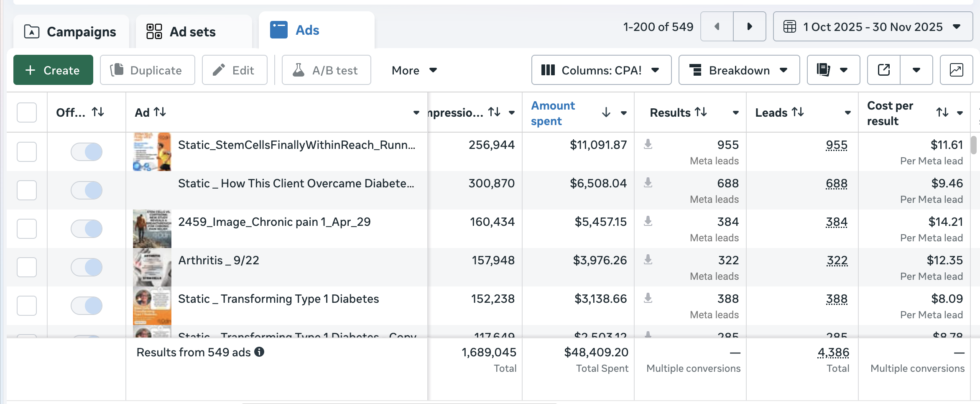This screenshot has width=980, height=404.
Task: Click ad name Static _ How This Client Overcame Diabete...
Action: click(x=296, y=184)
